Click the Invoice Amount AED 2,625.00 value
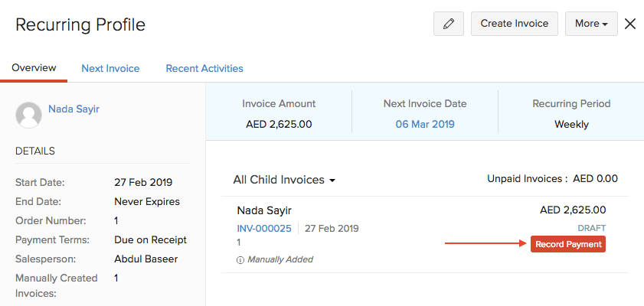Screen dimensions: 644x306 point(279,124)
